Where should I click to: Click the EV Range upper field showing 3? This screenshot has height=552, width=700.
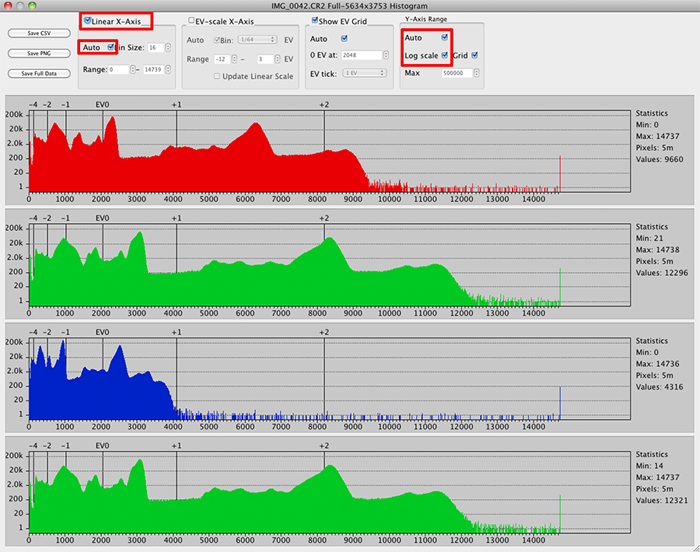pyautogui.click(x=265, y=59)
